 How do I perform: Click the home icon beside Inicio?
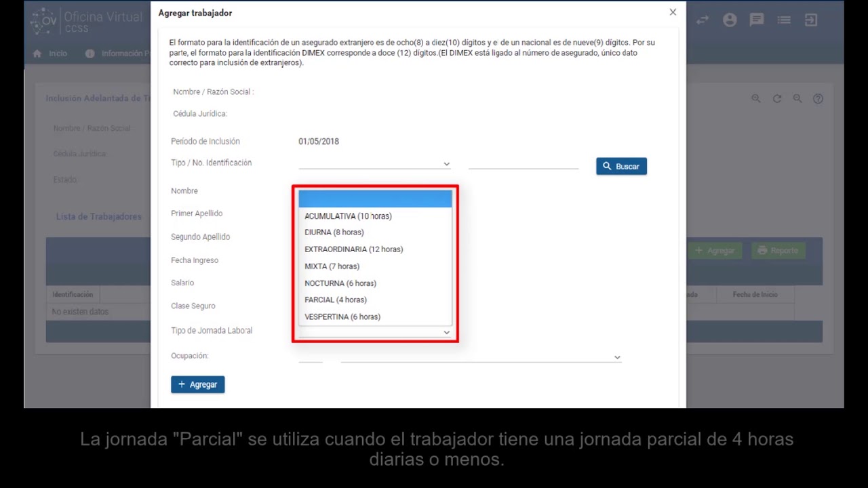click(37, 54)
